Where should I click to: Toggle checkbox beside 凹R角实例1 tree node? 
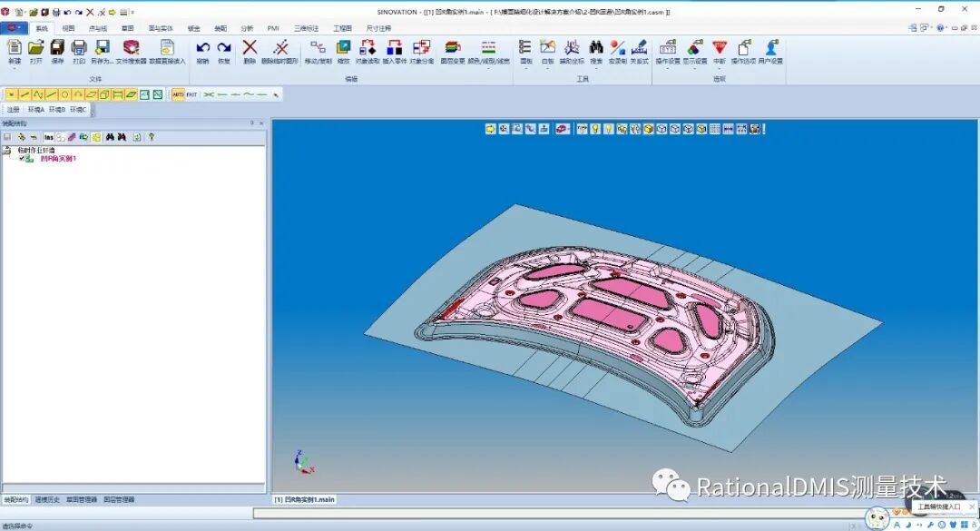pos(22,159)
